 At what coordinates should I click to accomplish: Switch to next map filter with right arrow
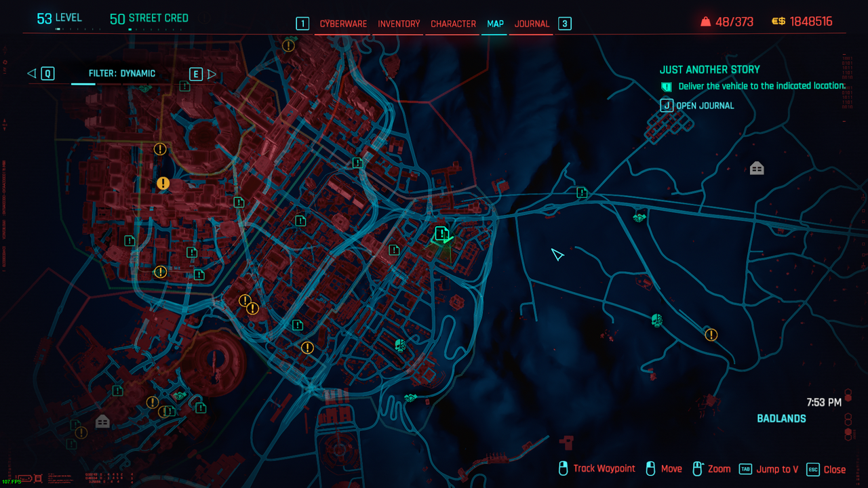[x=212, y=73]
